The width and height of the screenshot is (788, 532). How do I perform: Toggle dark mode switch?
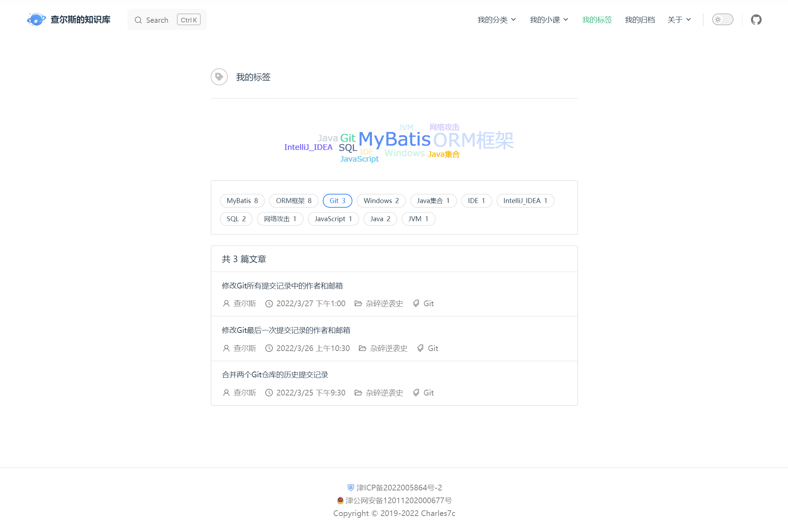click(x=723, y=20)
